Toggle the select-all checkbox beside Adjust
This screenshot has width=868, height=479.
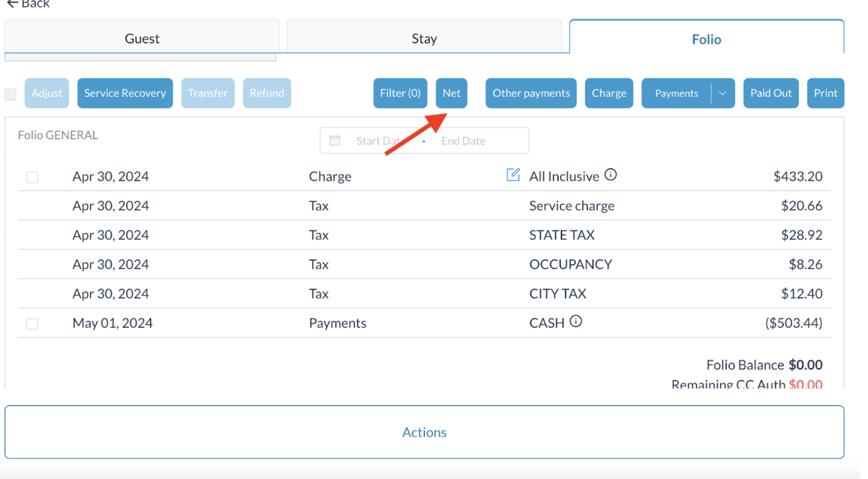10,94
